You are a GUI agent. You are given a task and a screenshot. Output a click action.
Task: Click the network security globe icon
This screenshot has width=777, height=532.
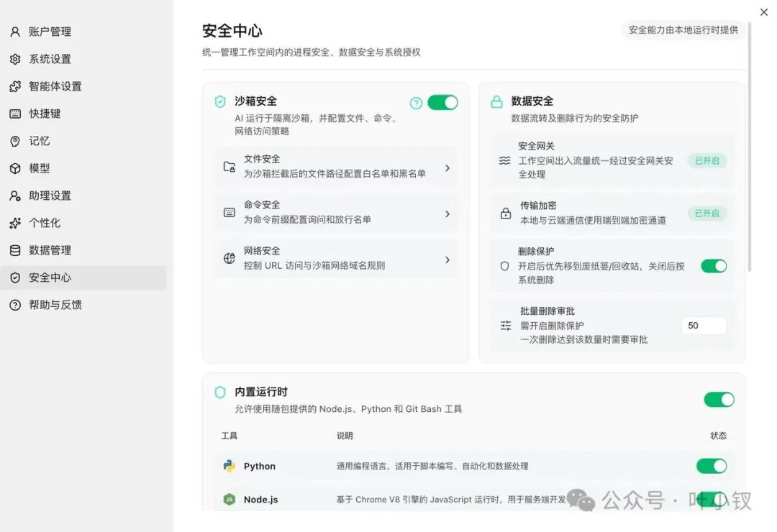[x=229, y=258]
